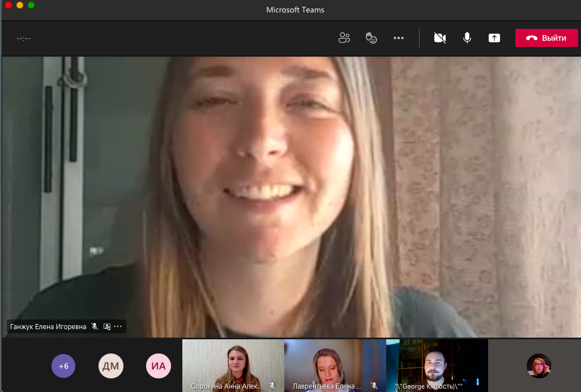Click the ИА participant avatar
The width and height of the screenshot is (581, 392).
pos(159,366)
